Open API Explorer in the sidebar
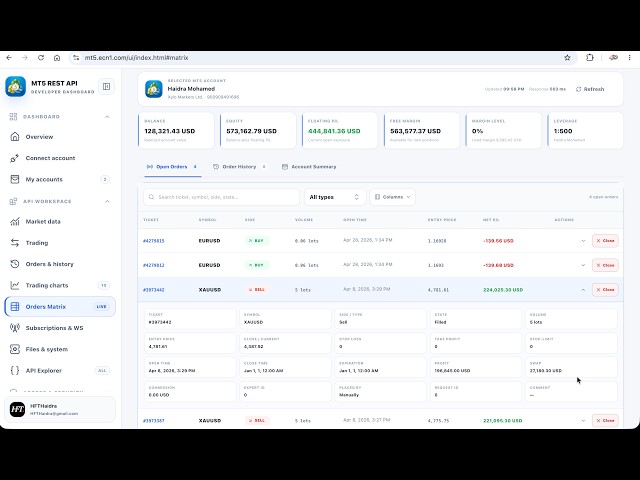 coord(60,371)
